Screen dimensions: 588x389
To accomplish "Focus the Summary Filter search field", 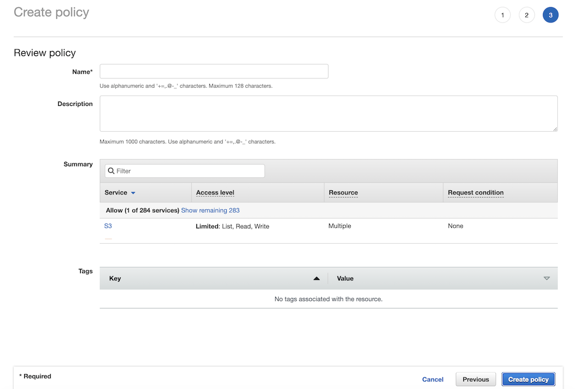I will (x=188, y=171).
